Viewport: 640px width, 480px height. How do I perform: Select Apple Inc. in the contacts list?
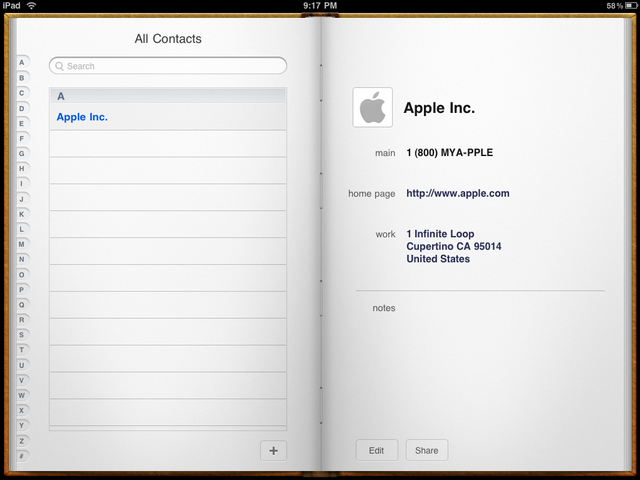point(168,117)
